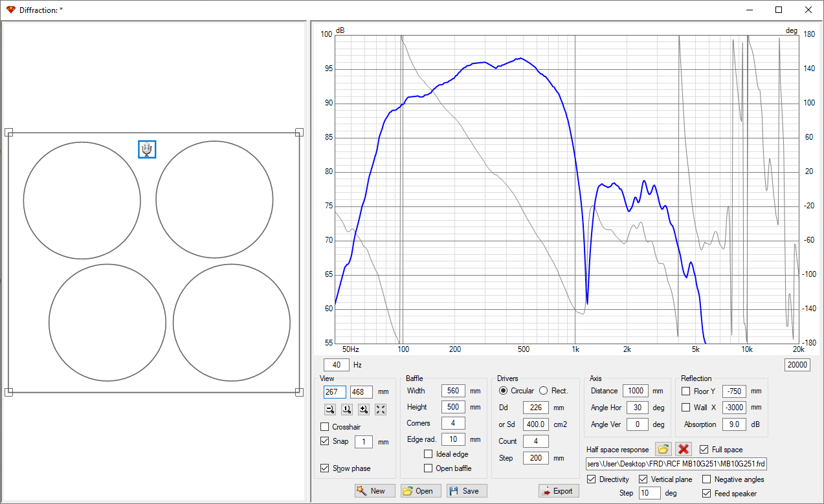Uncheck the Feed speaker checkbox
824x504 pixels.
[707, 494]
